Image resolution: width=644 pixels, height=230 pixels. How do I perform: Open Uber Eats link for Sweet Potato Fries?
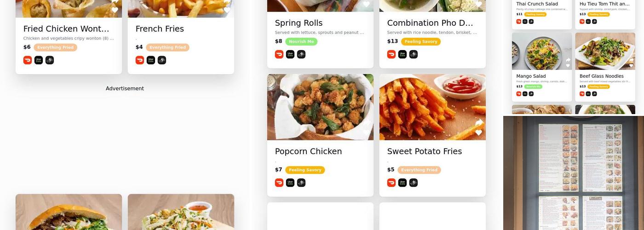pyautogui.click(x=402, y=183)
